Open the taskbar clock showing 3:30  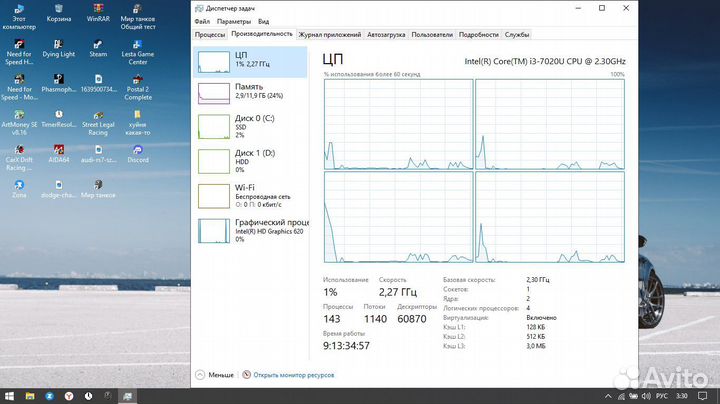click(x=681, y=396)
